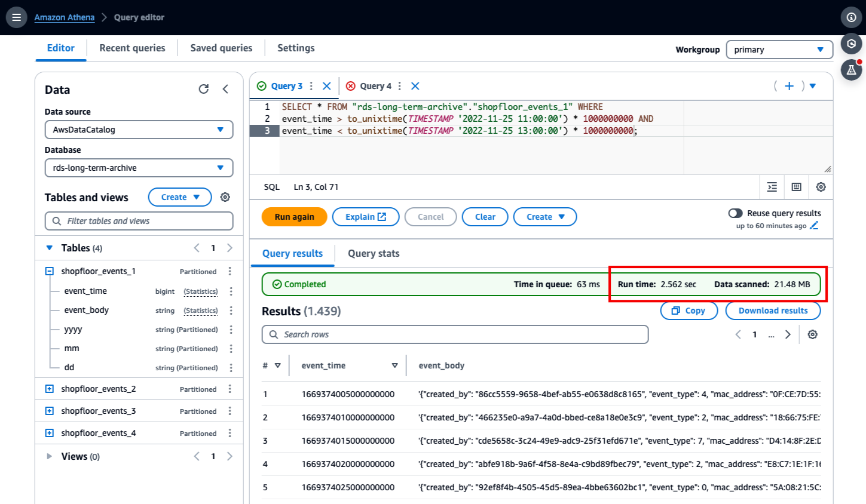Refresh the Data panel
The width and height of the screenshot is (866, 504).
pyautogui.click(x=204, y=89)
